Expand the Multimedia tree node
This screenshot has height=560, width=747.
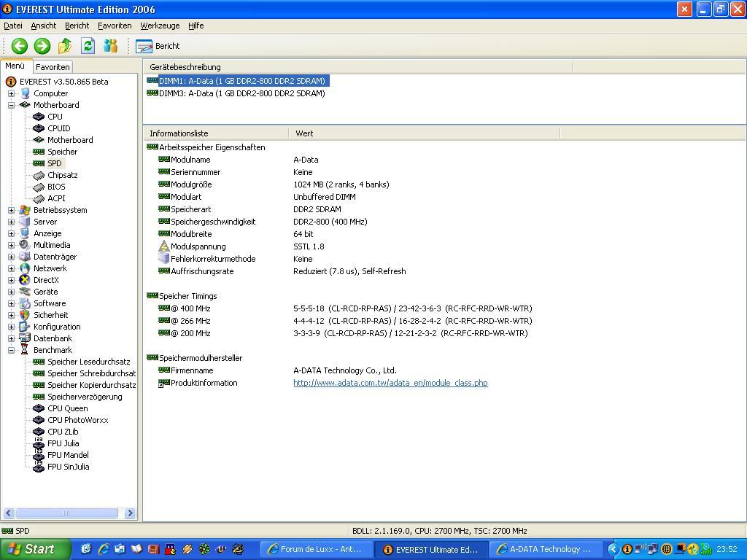11,245
